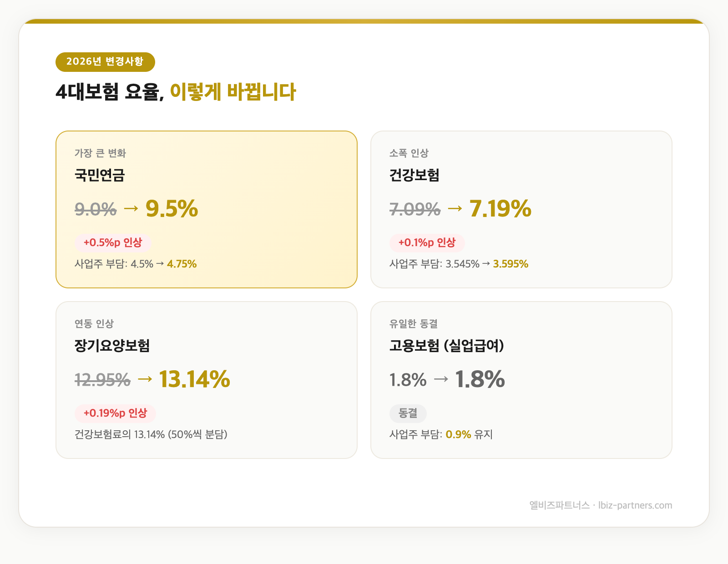Screen dimensions: 728x564
Task: Click the 13.14% new rate value
Action: pos(196,379)
